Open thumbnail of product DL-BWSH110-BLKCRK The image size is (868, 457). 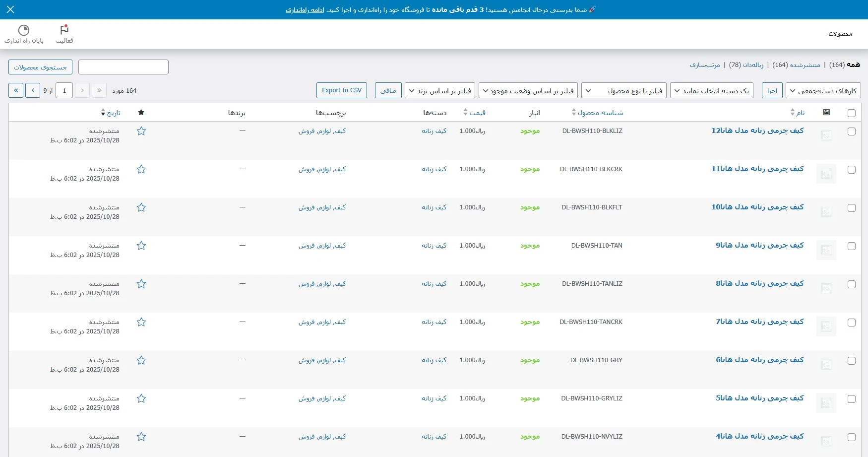[x=826, y=174]
